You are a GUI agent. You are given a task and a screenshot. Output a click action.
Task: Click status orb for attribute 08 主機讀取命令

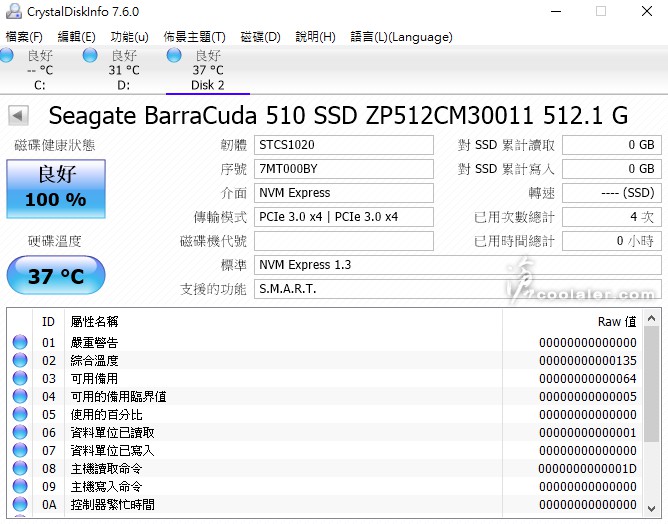coord(20,468)
